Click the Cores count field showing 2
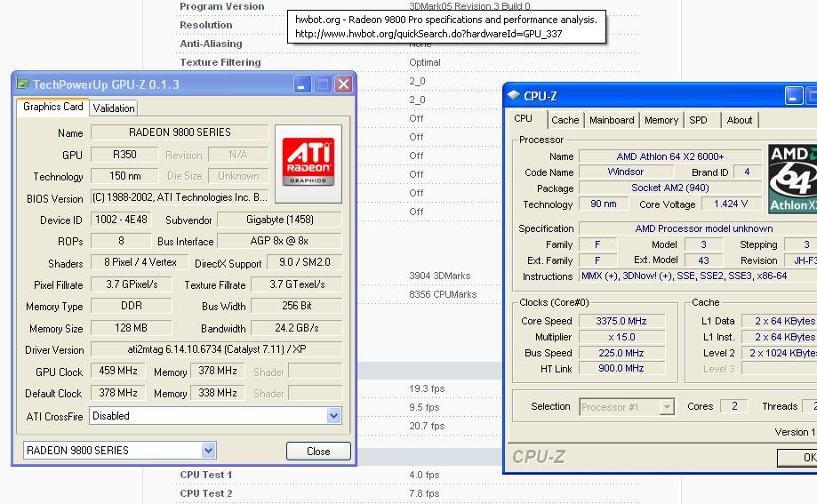This screenshot has width=817, height=504. (x=734, y=406)
